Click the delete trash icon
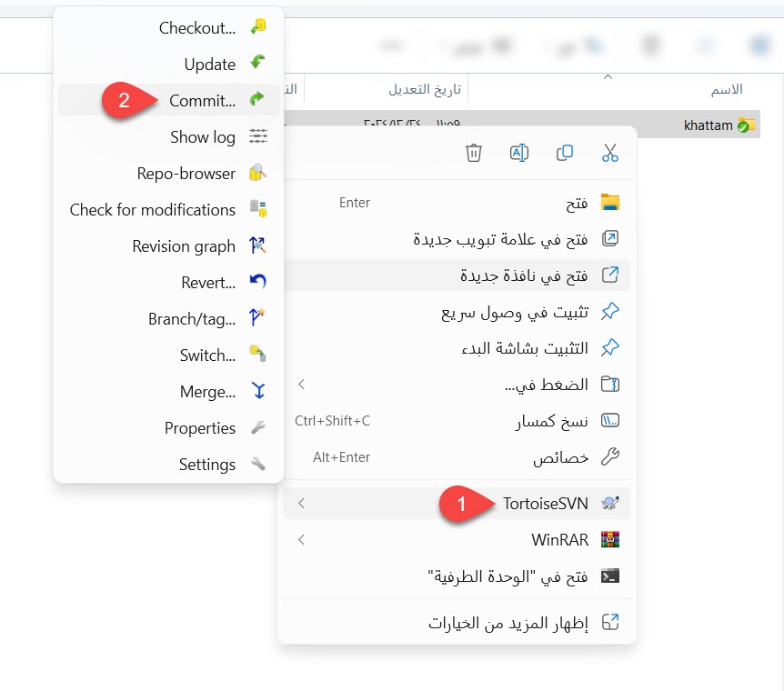784x691 pixels. point(474,153)
